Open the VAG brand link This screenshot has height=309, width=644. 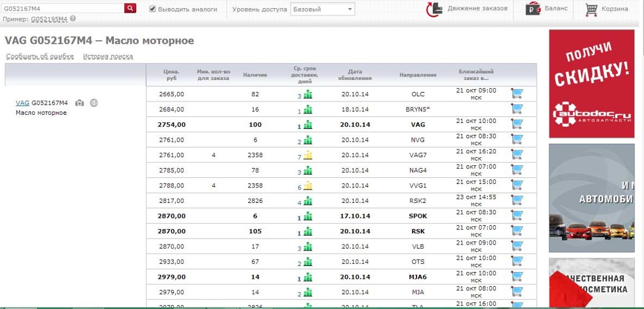click(22, 103)
